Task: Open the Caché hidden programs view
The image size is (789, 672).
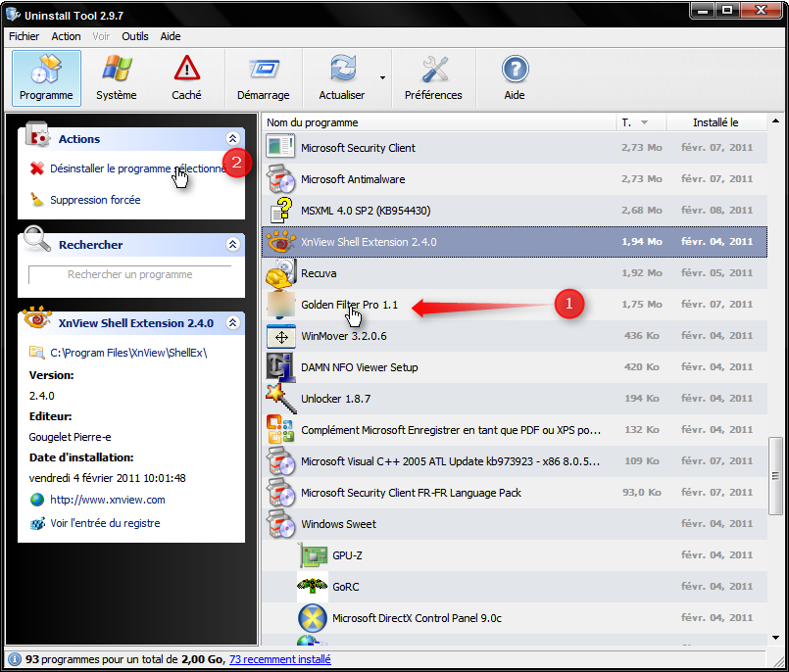Action: tap(186, 77)
